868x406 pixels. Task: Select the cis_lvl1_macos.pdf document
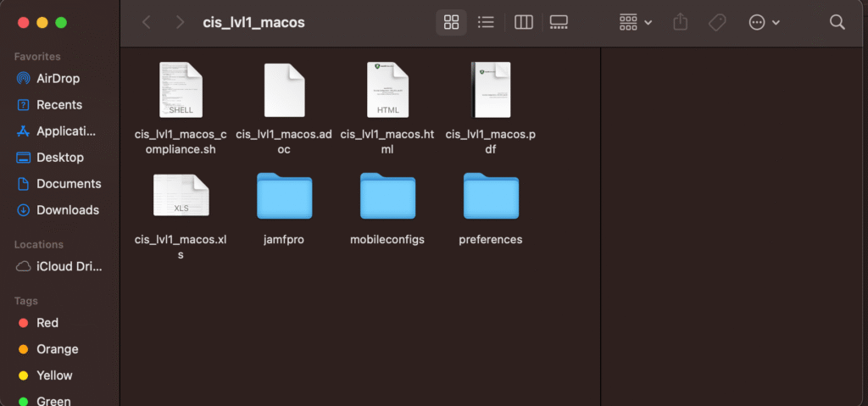tap(491, 90)
